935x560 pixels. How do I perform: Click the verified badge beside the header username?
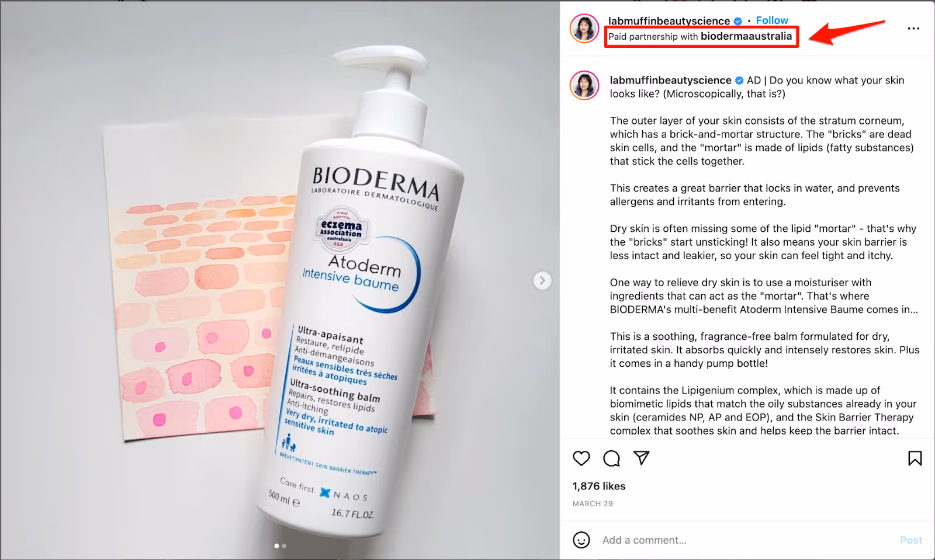[738, 21]
